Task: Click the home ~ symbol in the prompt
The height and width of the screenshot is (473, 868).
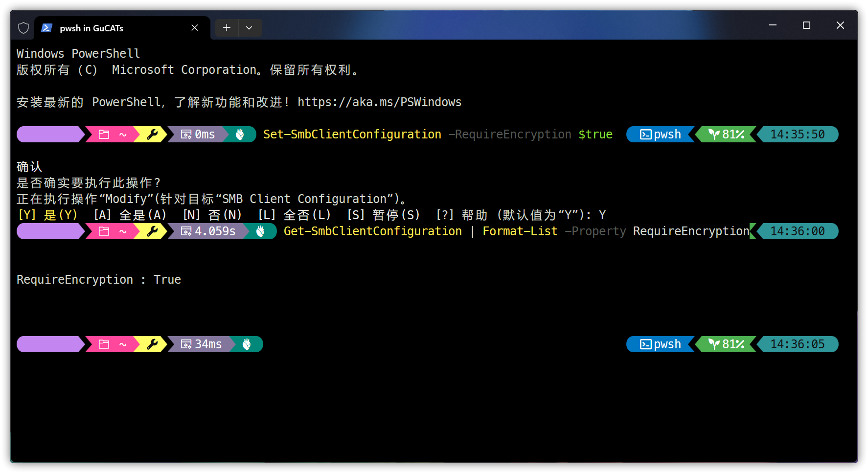Action: [122, 134]
